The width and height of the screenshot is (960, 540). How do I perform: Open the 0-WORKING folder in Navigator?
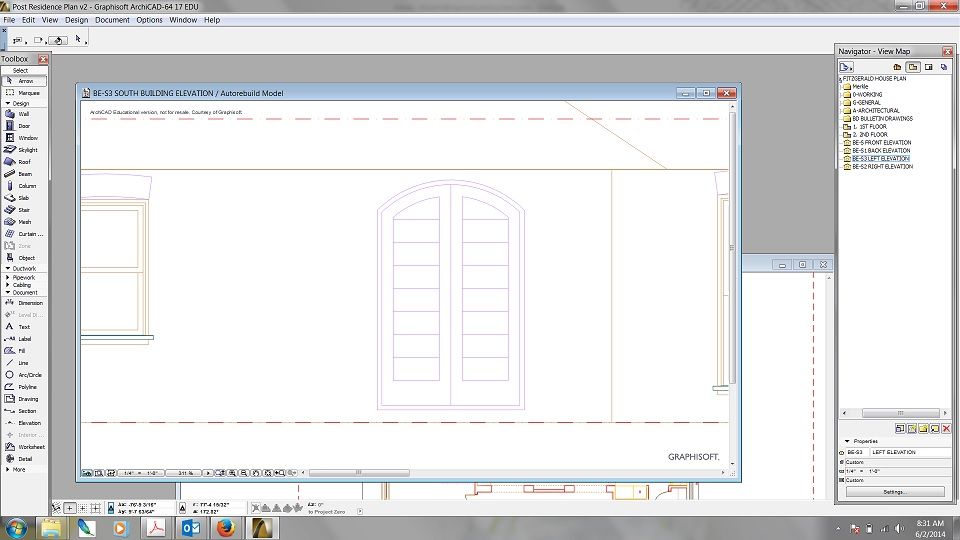863,94
